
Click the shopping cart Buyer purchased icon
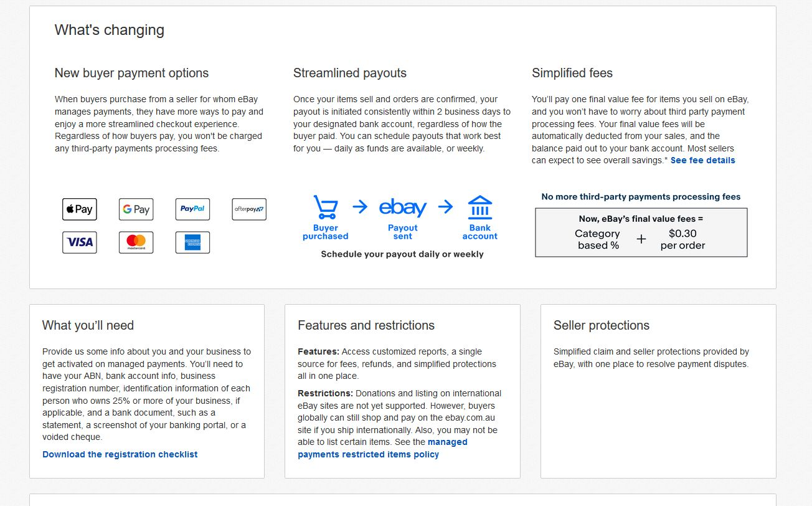click(x=325, y=208)
